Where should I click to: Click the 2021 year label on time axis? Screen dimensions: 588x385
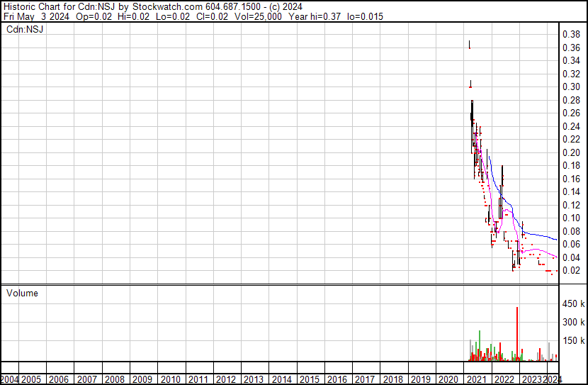(x=476, y=379)
